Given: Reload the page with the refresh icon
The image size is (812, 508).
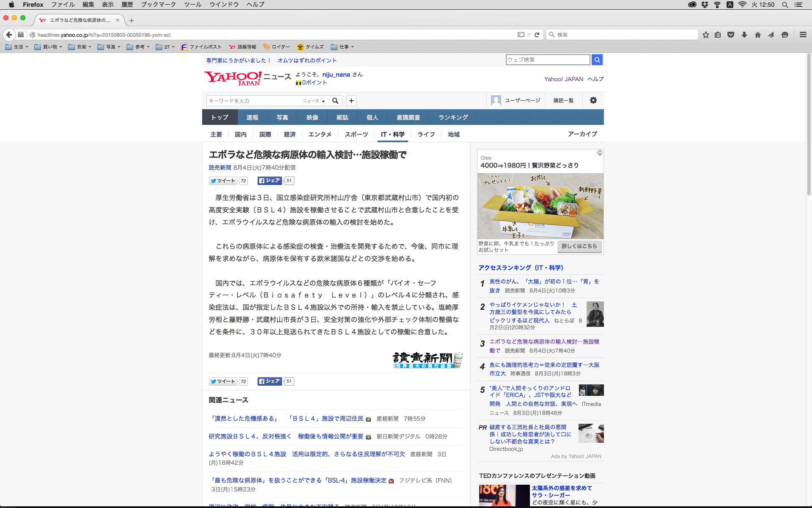Looking at the screenshot, I should click(537, 35).
